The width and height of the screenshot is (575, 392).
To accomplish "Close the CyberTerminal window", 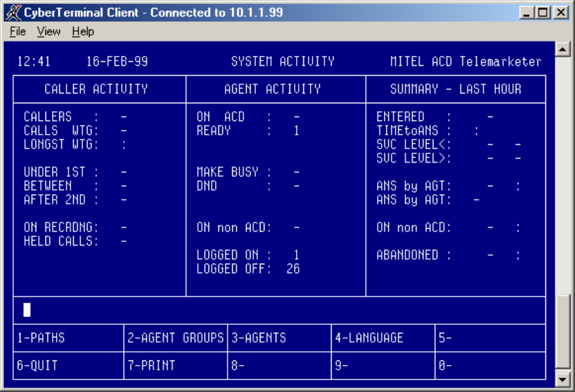I will [x=561, y=13].
